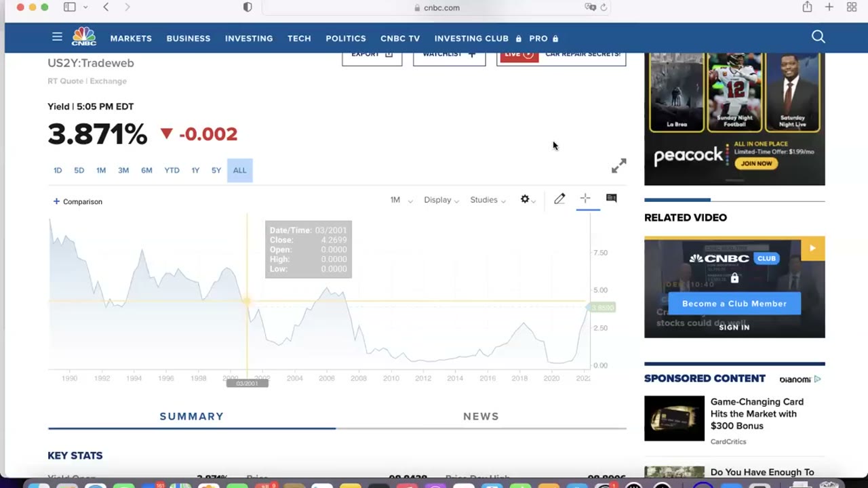Open the MARKETS nav menu
868x488 pixels.
tap(131, 39)
